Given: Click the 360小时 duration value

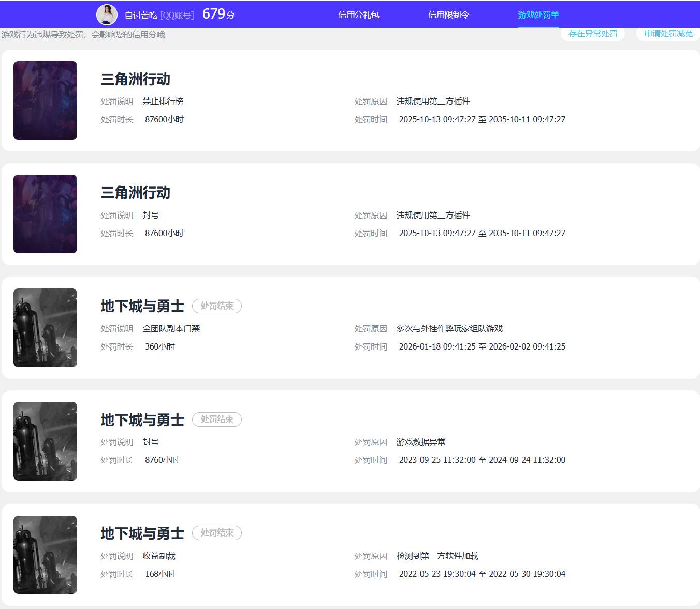Looking at the screenshot, I should pyautogui.click(x=160, y=347).
